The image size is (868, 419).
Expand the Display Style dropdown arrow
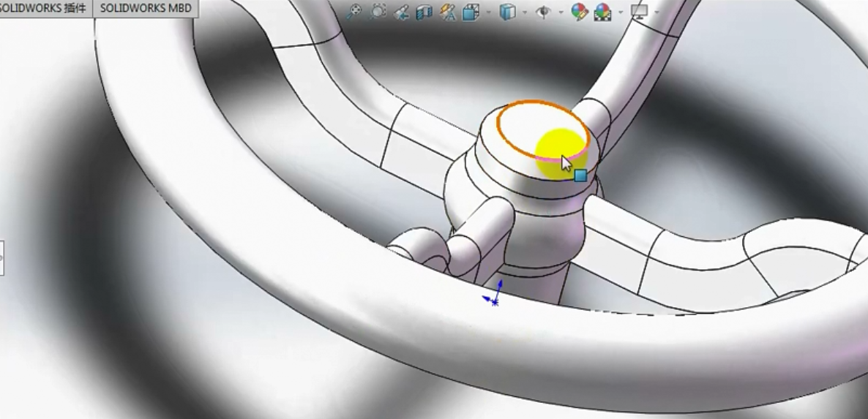click(524, 12)
